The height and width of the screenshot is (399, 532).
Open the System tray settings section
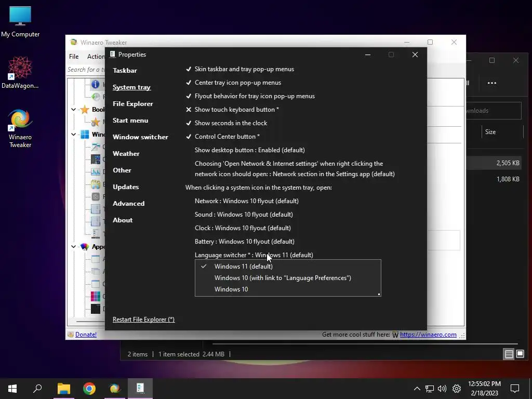[131, 87]
